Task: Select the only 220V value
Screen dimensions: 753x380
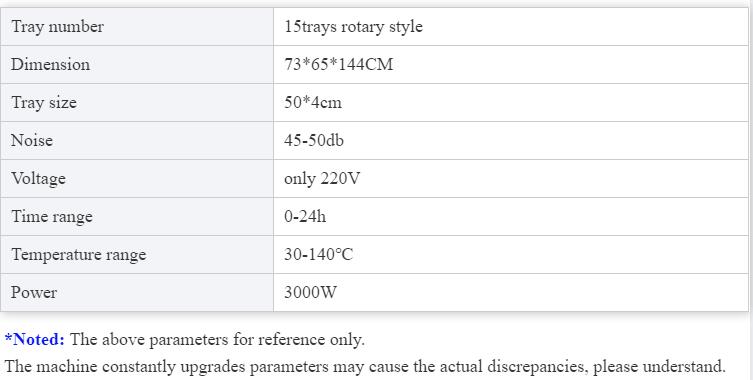Action: (322, 179)
